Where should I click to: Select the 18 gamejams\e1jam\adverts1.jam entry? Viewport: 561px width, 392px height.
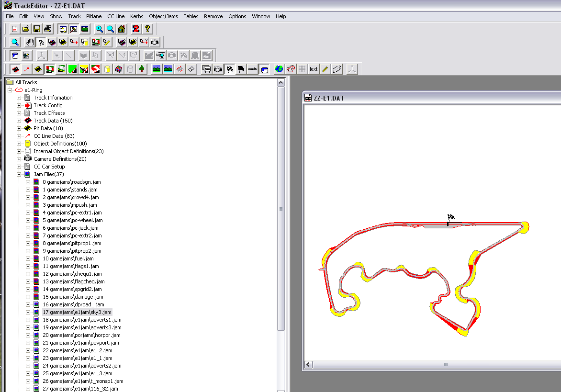pos(82,320)
